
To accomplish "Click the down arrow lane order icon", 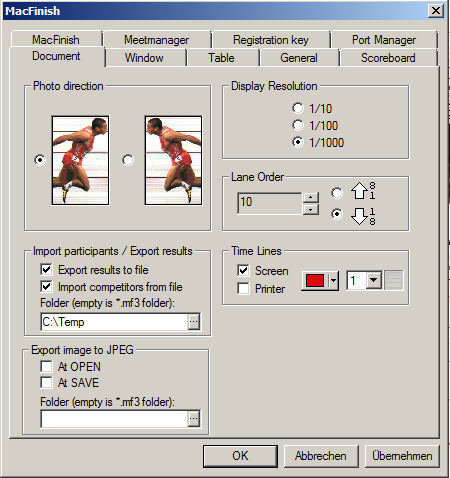I will point(359,216).
